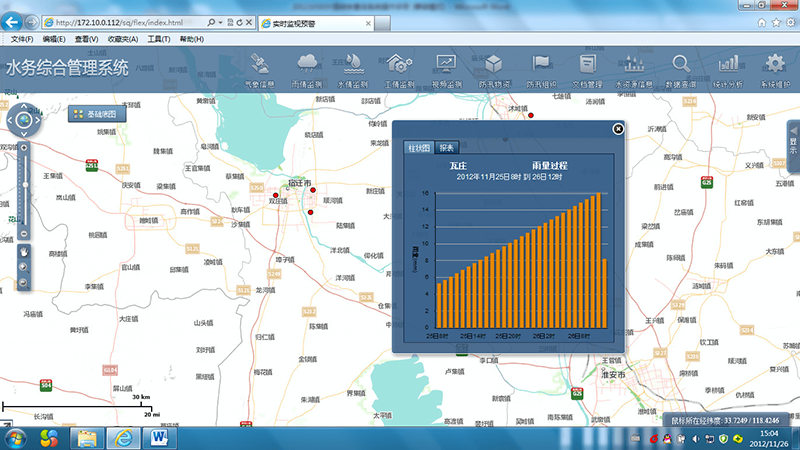Open the 收藏夹(A) favorites menu
This screenshot has width=800, height=450.
pyautogui.click(x=122, y=39)
